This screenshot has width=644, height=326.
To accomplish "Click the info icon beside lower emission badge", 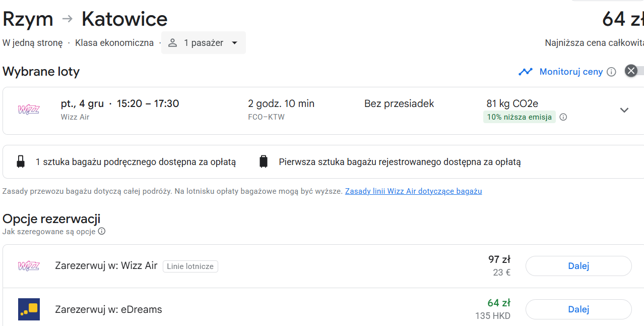I will pos(563,117).
